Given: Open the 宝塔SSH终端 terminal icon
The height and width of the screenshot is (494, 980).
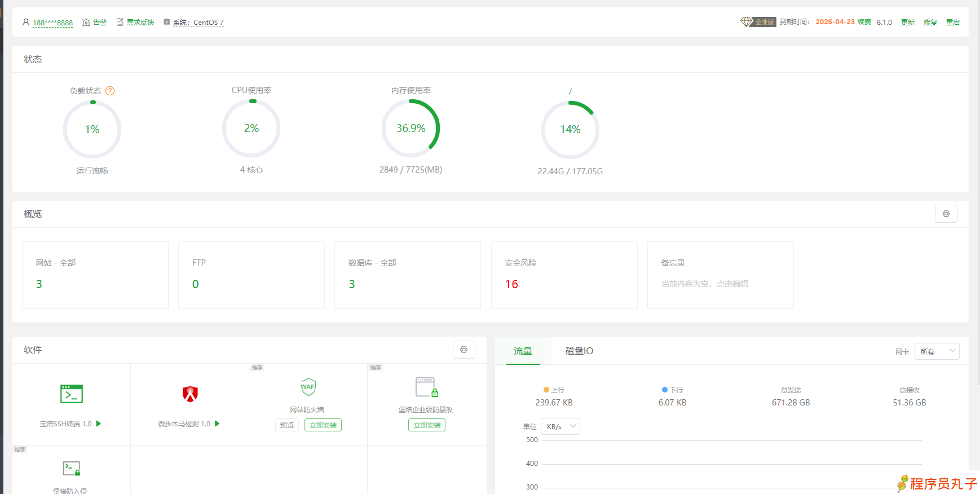Looking at the screenshot, I should (72, 394).
